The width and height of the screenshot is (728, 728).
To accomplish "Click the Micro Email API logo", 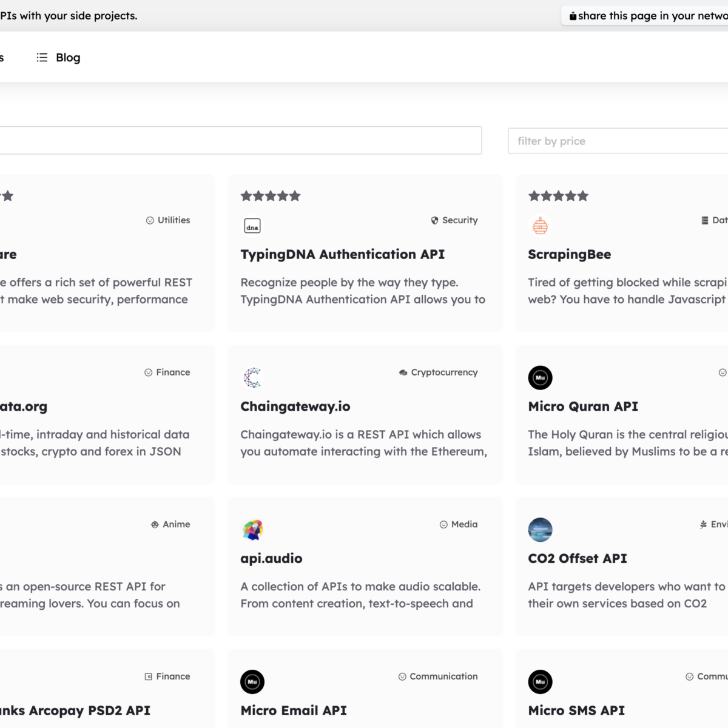I will tap(252, 682).
